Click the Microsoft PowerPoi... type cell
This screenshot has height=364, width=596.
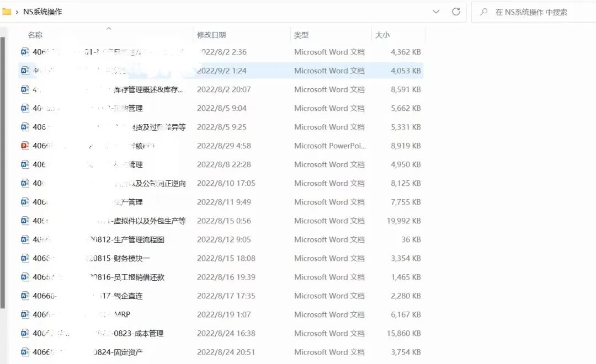click(x=330, y=146)
